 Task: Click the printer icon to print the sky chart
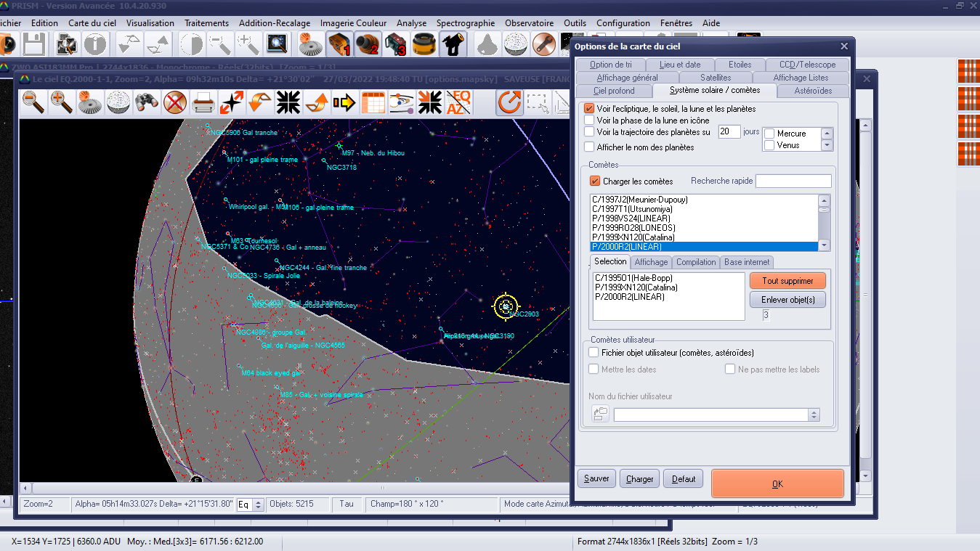pyautogui.click(x=203, y=102)
